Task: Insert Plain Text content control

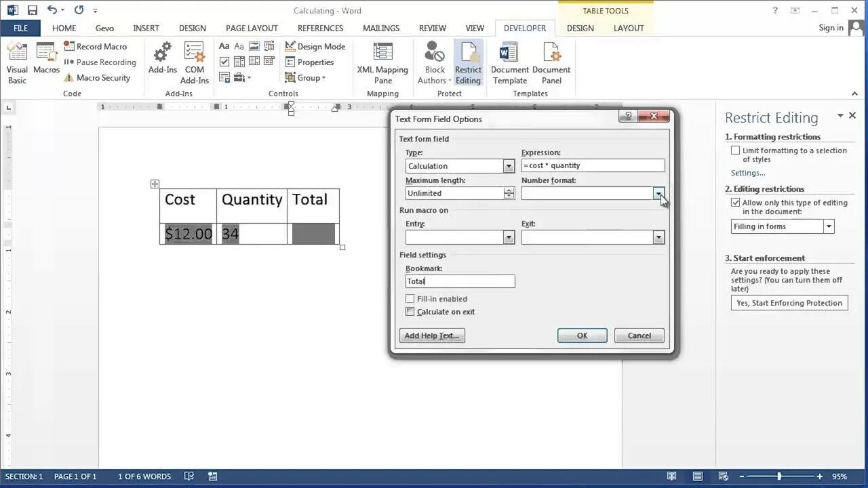Action: [239, 46]
